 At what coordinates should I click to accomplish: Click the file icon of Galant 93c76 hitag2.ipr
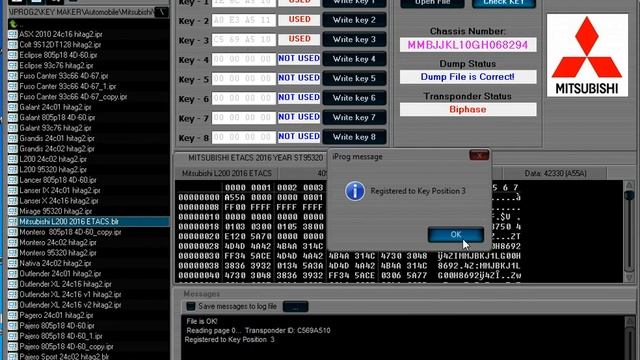pos(13,128)
